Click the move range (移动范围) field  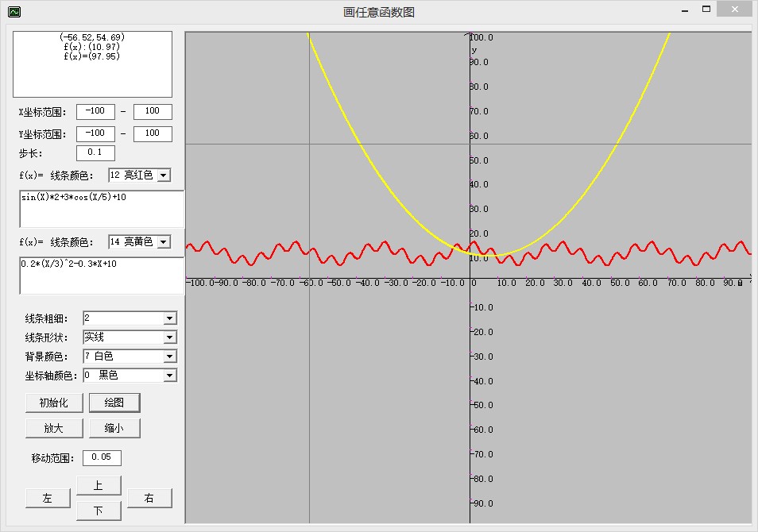pyautogui.click(x=102, y=457)
